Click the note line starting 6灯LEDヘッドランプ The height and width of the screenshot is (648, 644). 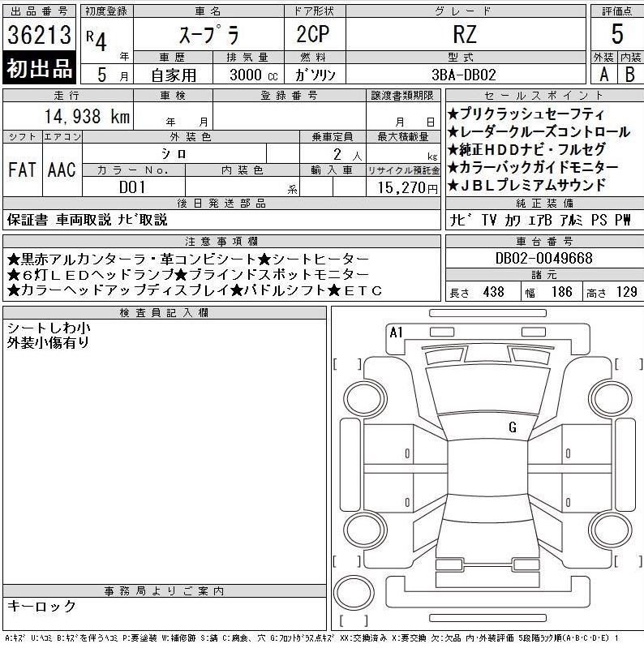pos(188,274)
